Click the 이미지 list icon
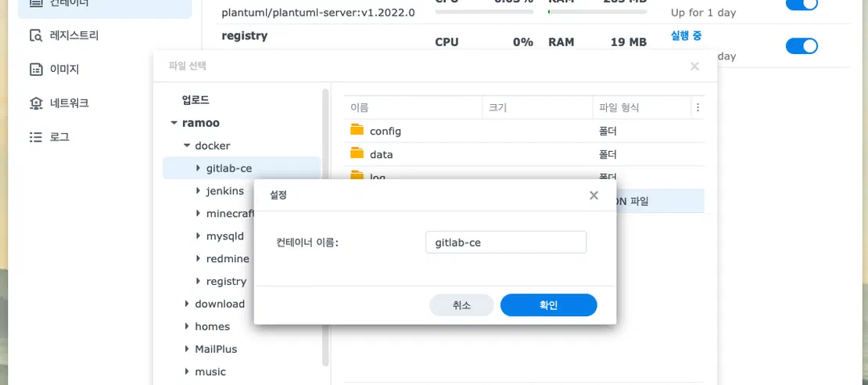 (35, 70)
